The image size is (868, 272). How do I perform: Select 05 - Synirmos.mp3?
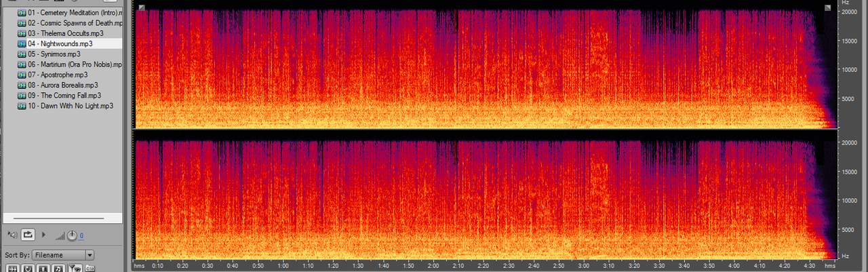[x=54, y=54]
